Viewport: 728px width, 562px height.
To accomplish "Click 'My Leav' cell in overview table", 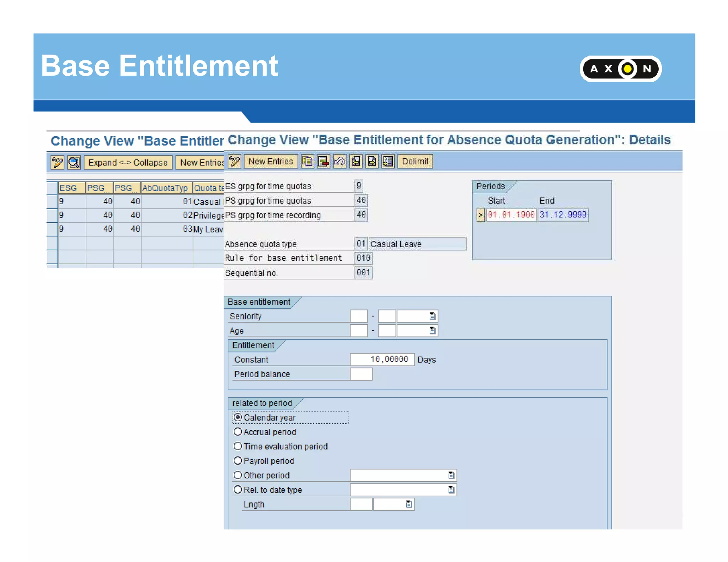I will [209, 229].
